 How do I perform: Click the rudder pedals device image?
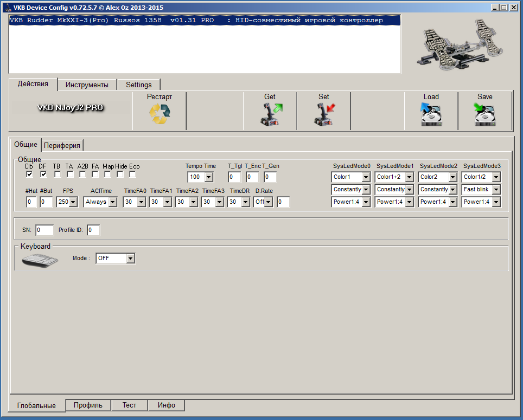(x=460, y=44)
